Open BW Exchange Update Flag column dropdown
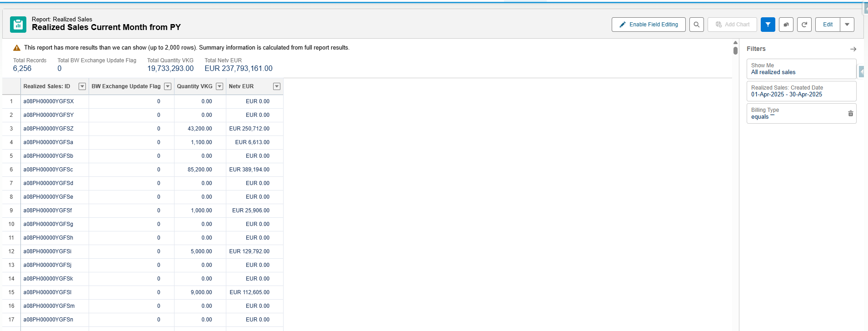Image resolution: width=868 pixels, height=331 pixels. pyautogui.click(x=168, y=86)
